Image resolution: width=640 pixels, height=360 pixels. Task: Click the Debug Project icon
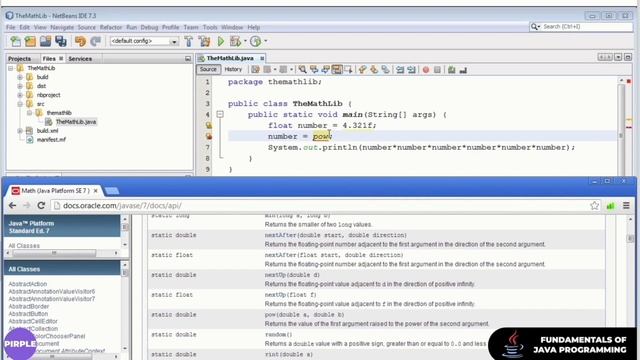click(x=235, y=41)
